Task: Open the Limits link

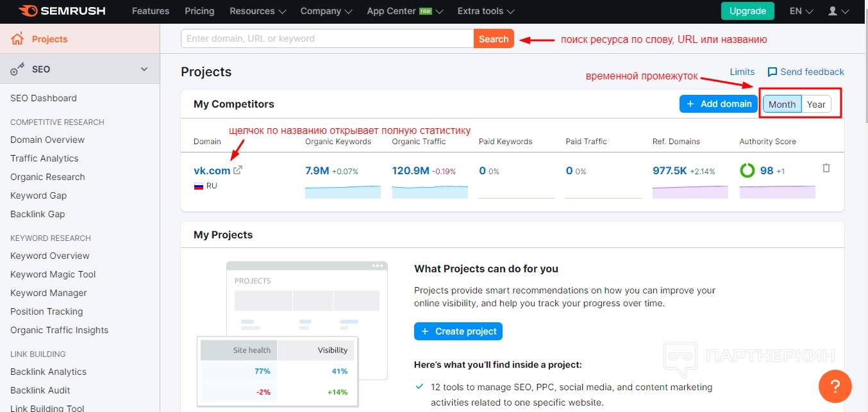Action: 742,72
